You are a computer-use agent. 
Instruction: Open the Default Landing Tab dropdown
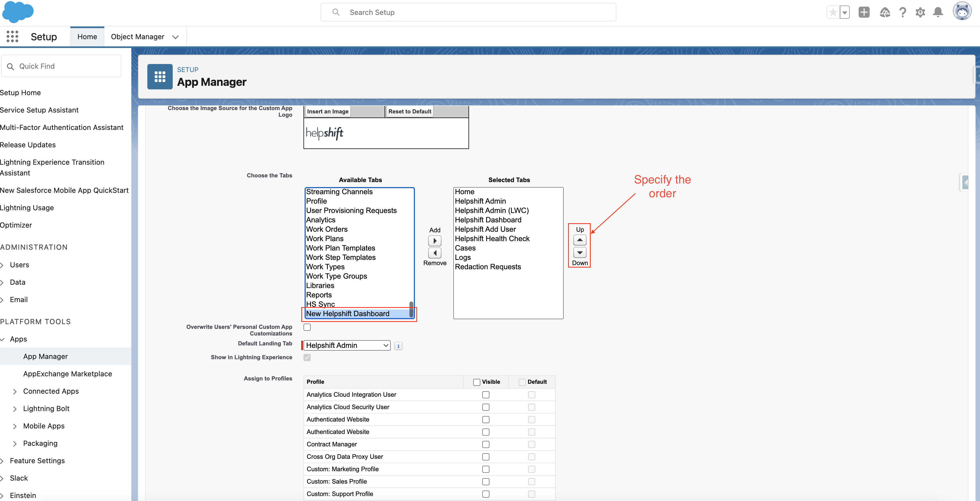pyautogui.click(x=347, y=345)
